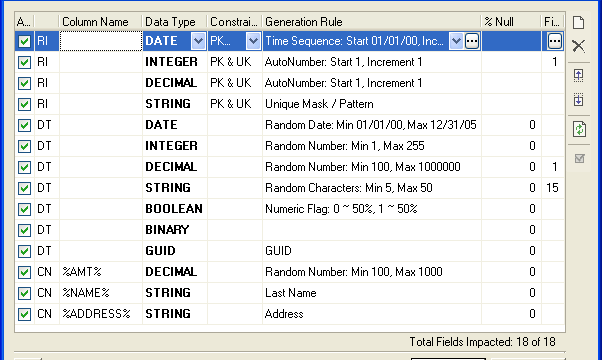Image resolution: width=602 pixels, height=360 pixels.
Task: Toggle the checkbox for DT GUID row
Action: (25, 251)
